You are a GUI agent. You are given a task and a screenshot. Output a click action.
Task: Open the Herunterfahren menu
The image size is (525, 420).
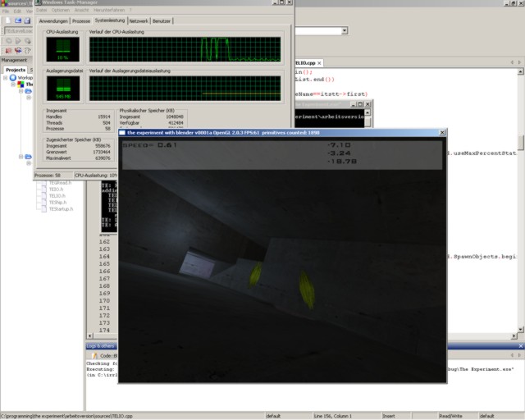[111, 10]
